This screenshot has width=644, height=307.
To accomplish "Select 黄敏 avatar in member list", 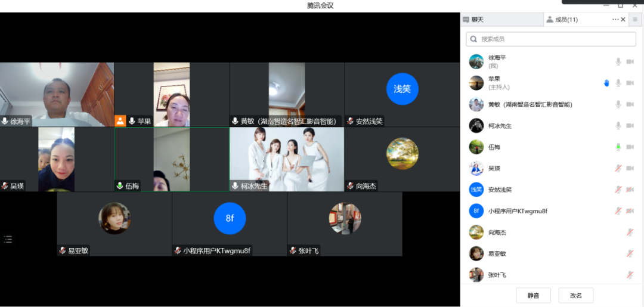I will tap(476, 104).
